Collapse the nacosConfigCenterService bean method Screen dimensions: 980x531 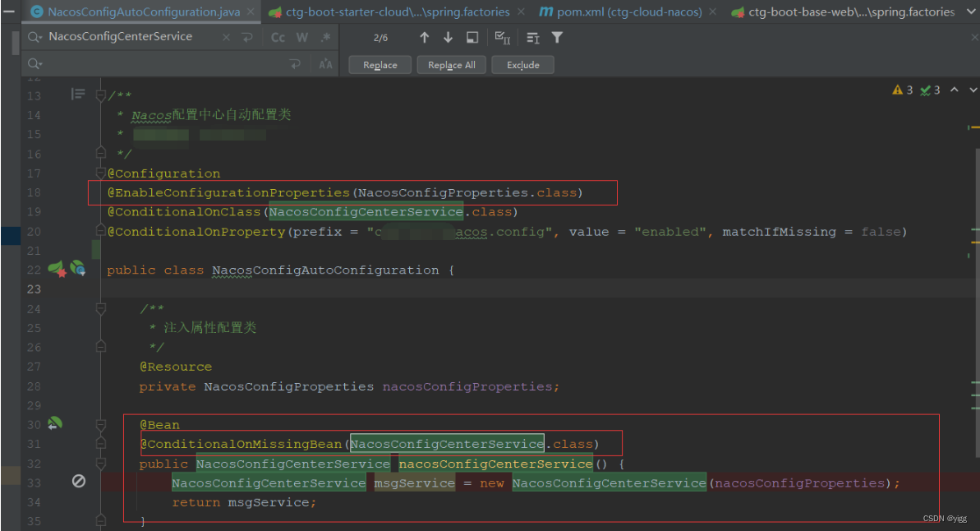(100, 464)
